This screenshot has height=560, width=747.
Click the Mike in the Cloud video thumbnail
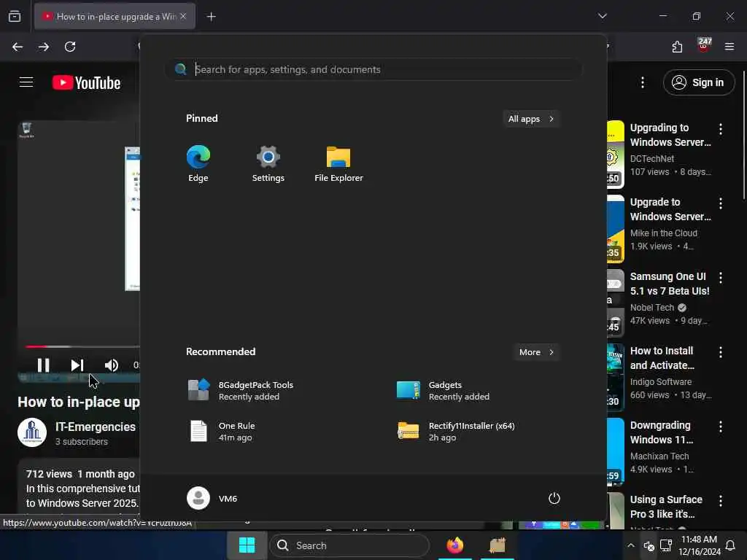pyautogui.click(x=616, y=229)
